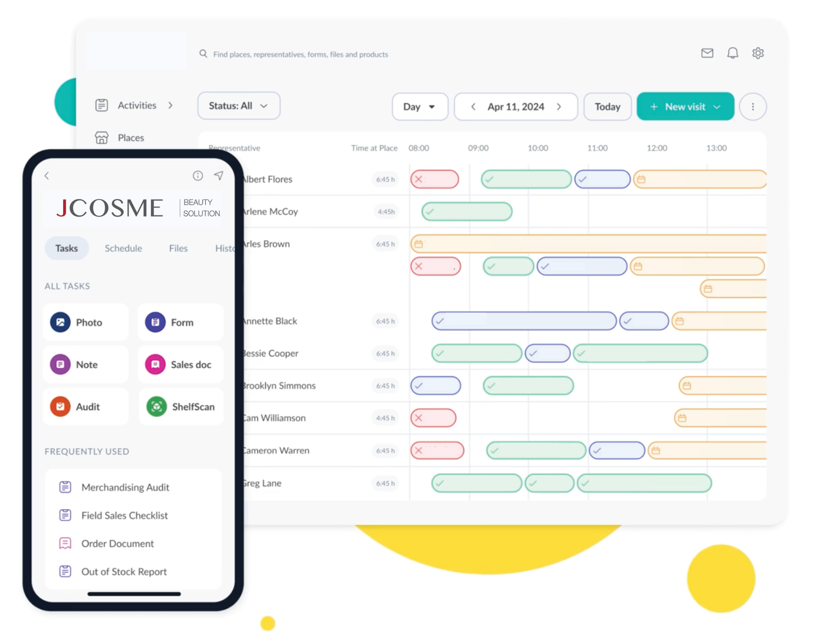Expand the New visit dropdown
The image size is (814, 644).
717,107
